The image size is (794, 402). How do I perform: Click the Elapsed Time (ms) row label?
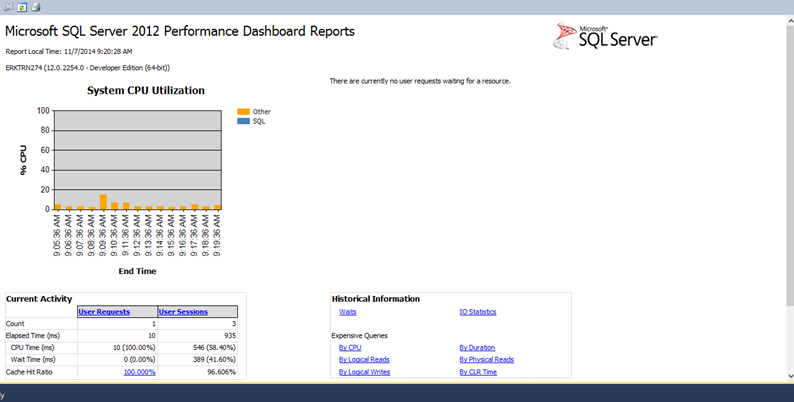pos(33,336)
